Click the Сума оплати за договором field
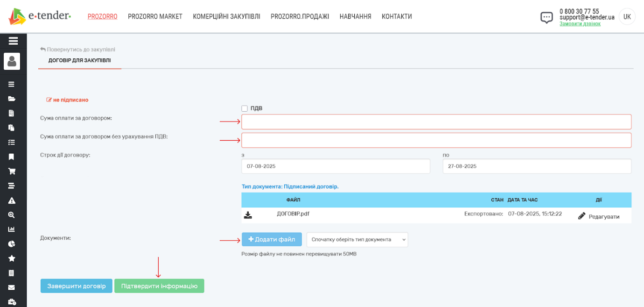 436,122
